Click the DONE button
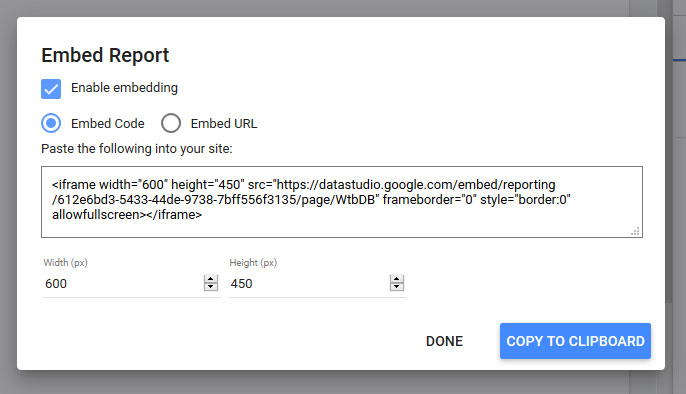 coord(444,341)
